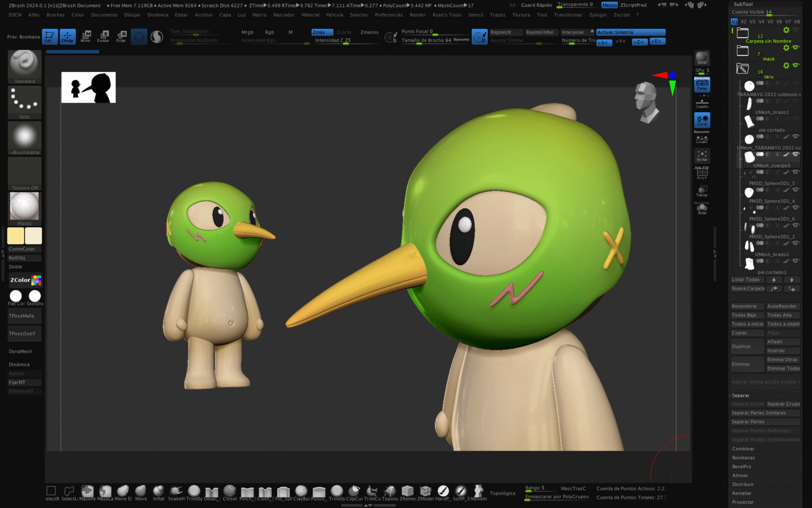This screenshot has width=812, height=508.
Task: Open the Brochas menu
Action: click(56, 15)
